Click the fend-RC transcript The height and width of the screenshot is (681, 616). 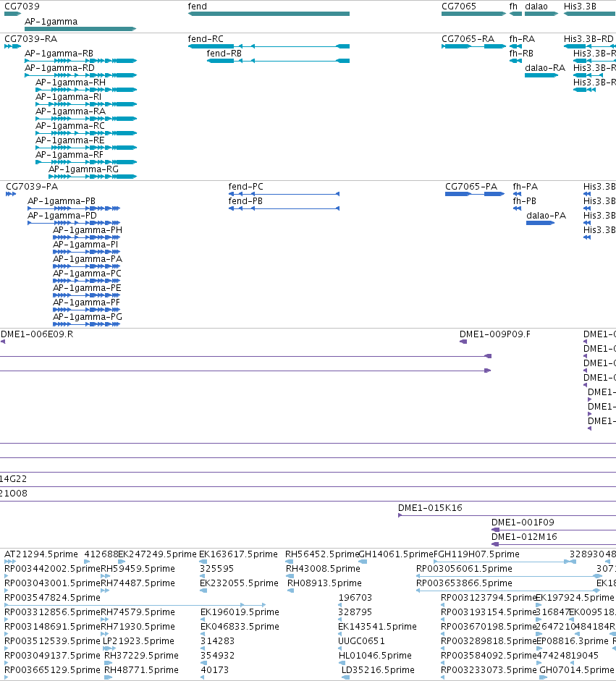pos(269,46)
